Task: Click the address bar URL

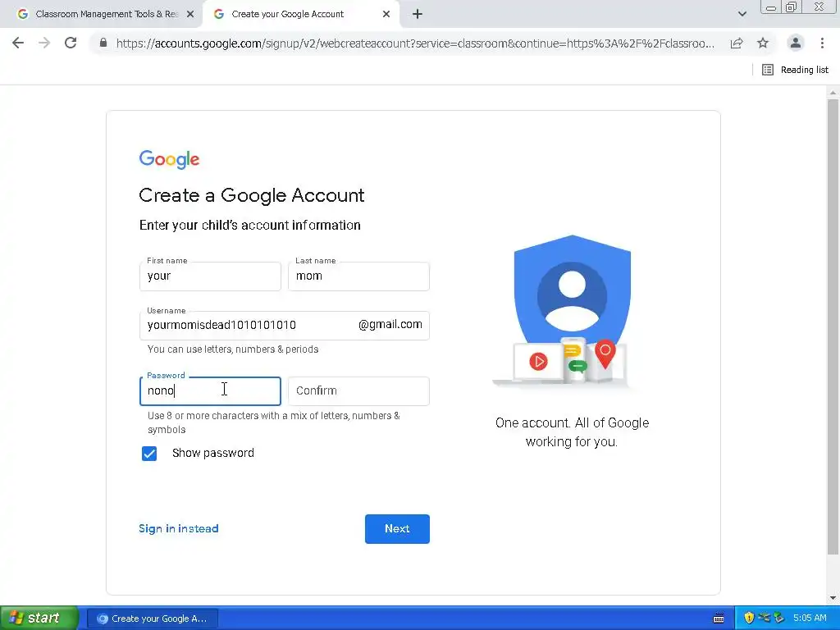Action: point(414,43)
